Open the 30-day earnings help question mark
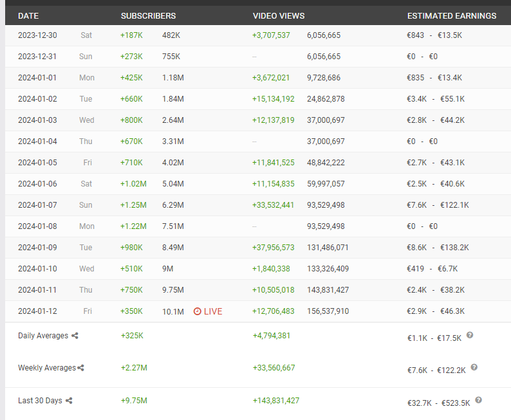The image size is (511, 420). tap(478, 400)
